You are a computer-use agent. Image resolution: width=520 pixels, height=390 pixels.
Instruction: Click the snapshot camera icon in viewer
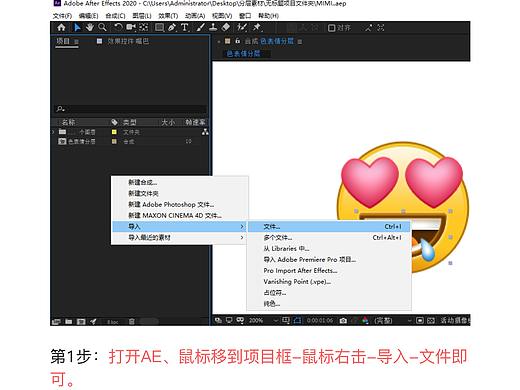[343, 320]
